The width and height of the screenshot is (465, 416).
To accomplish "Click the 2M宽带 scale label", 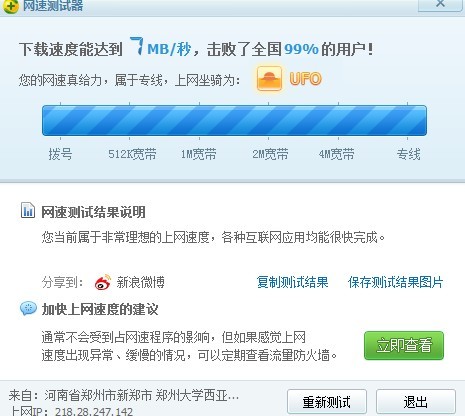I will pos(270,154).
